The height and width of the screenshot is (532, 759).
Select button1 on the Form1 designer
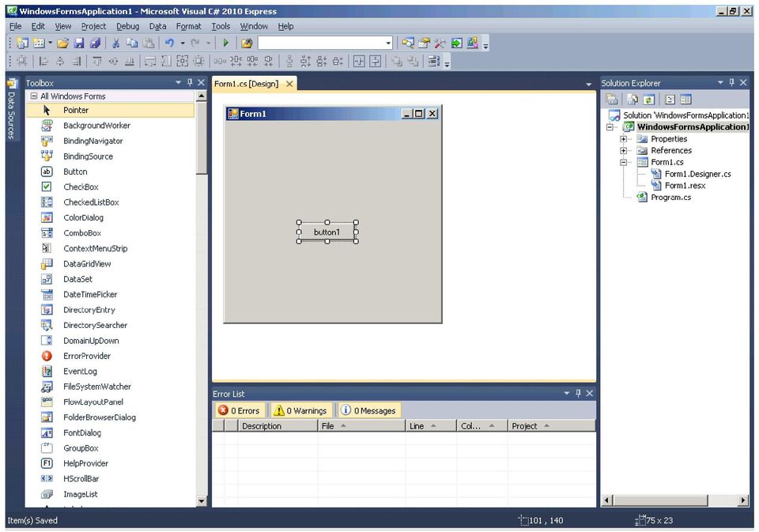[x=327, y=232]
